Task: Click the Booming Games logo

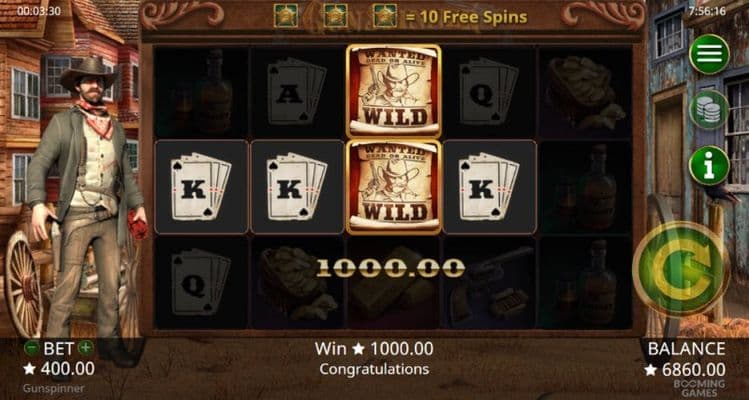Action: tap(699, 388)
